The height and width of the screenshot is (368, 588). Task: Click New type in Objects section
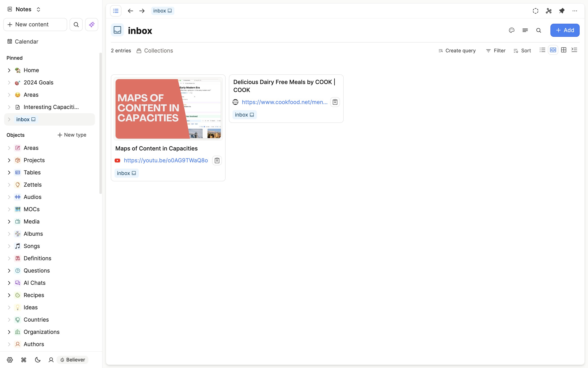coord(72,135)
